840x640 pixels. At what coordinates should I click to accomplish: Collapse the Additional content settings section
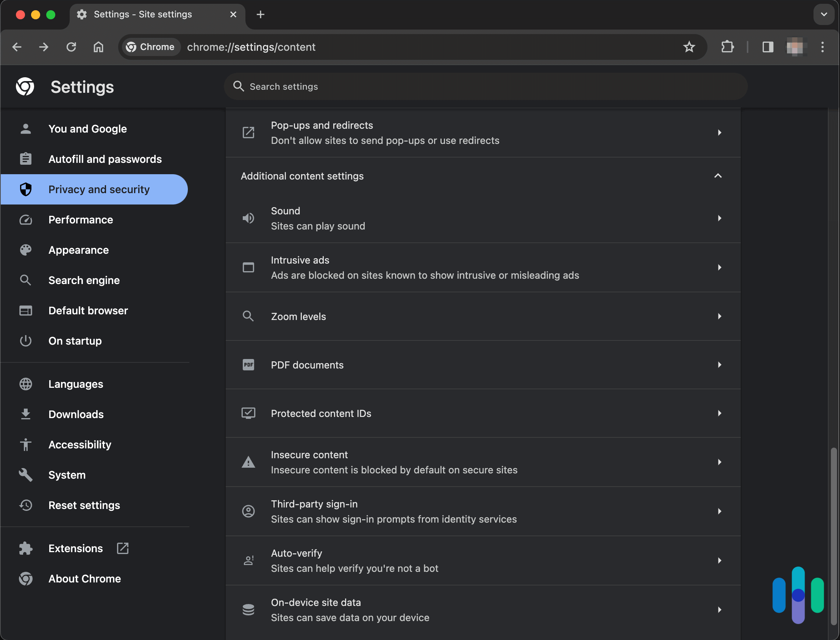(x=718, y=175)
